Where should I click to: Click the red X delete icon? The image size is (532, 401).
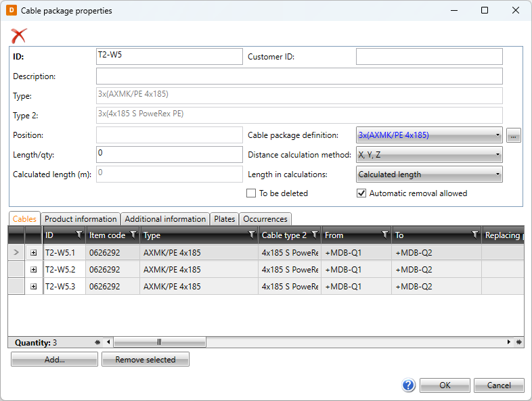point(19,36)
